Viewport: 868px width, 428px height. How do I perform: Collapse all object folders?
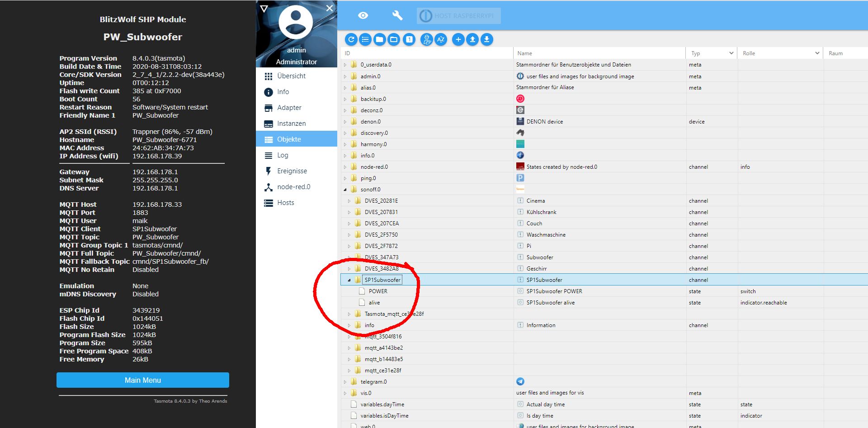pyautogui.click(x=379, y=39)
